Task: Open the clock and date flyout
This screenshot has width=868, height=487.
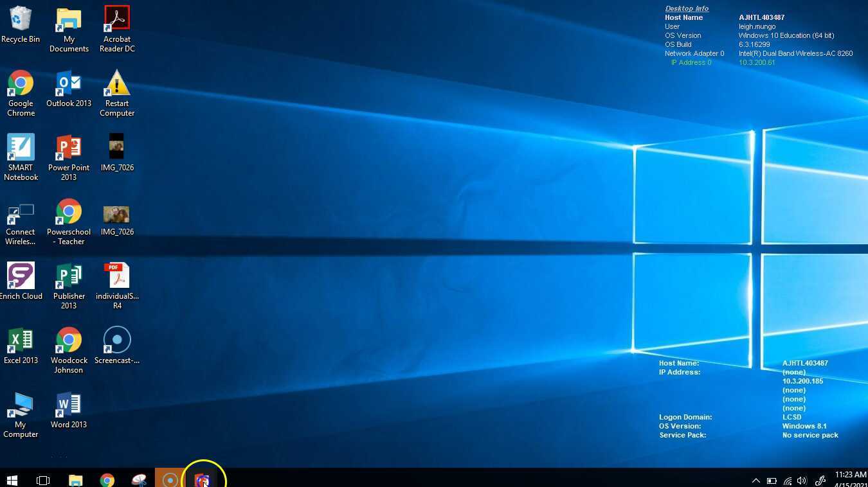Action: click(850, 479)
